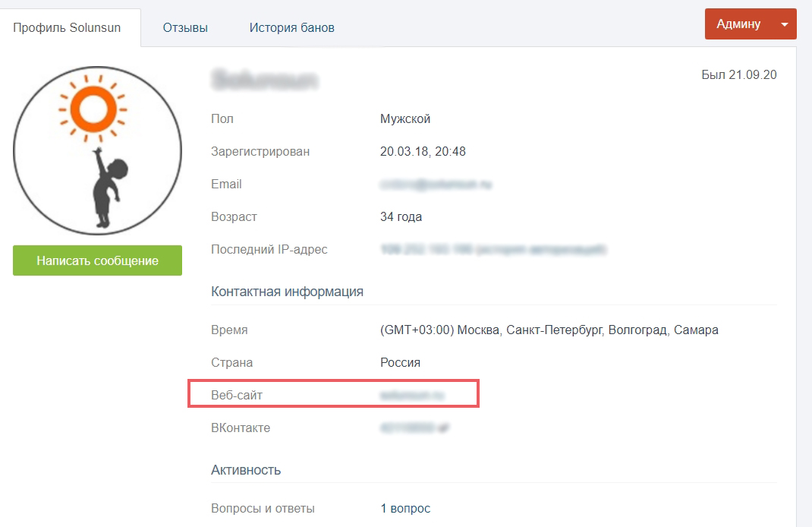Click the blurred email address value

pyautogui.click(x=436, y=185)
